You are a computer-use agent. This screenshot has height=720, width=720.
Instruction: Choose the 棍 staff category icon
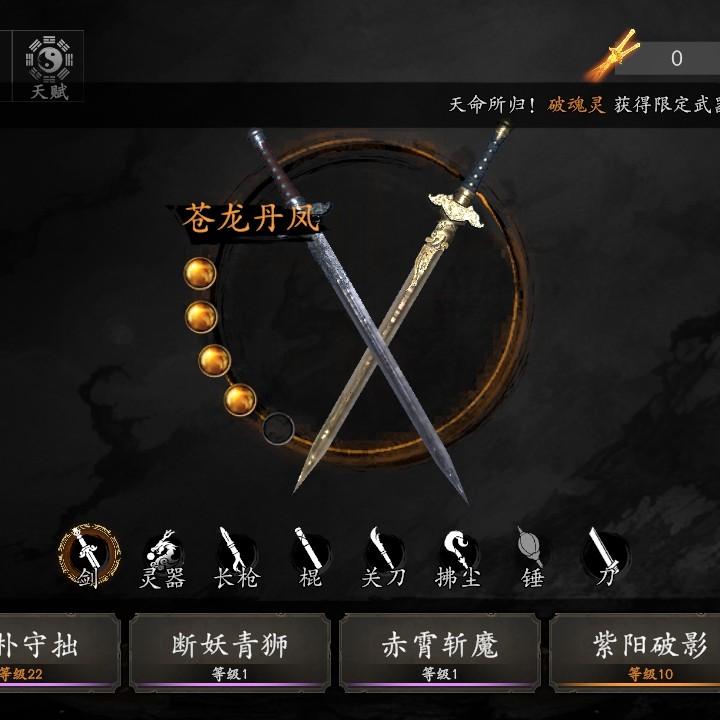[x=310, y=557]
